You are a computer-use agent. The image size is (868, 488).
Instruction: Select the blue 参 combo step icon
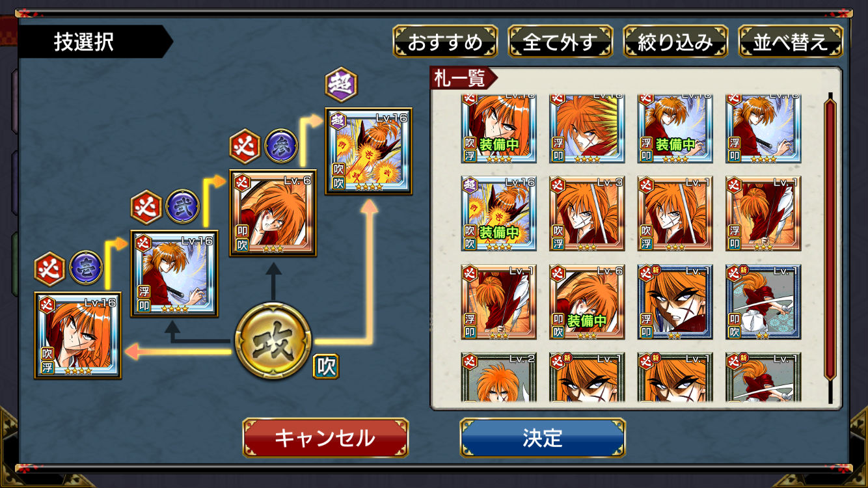(281, 146)
